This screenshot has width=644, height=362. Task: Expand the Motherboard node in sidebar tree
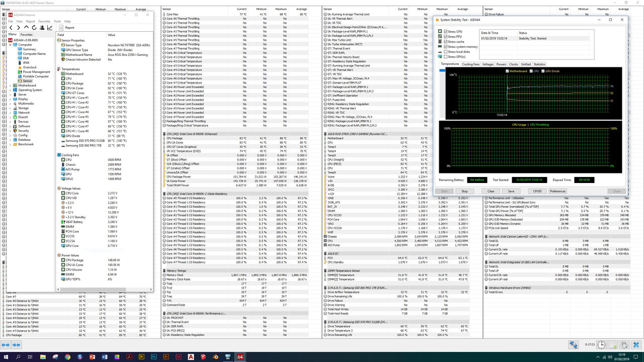pyautogui.click(x=10, y=85)
